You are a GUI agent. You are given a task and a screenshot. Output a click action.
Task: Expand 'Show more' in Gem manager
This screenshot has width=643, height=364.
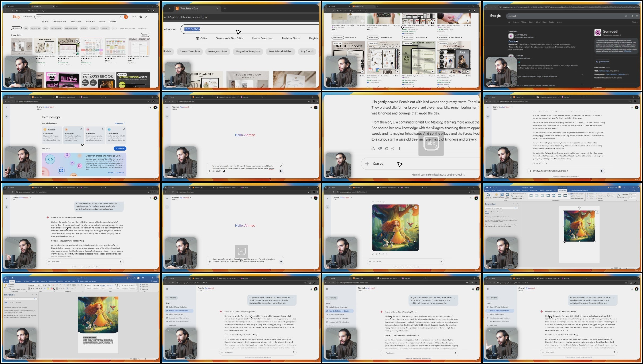pos(120,123)
